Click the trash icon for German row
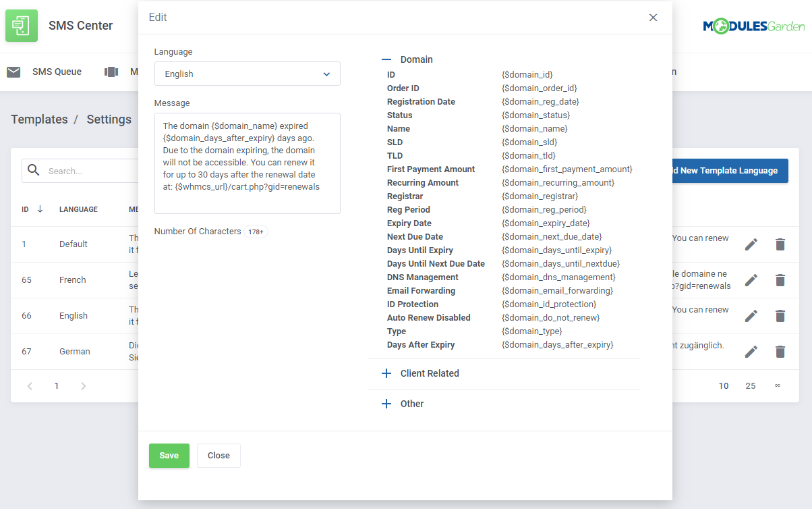The height and width of the screenshot is (509, 812). tap(780, 352)
